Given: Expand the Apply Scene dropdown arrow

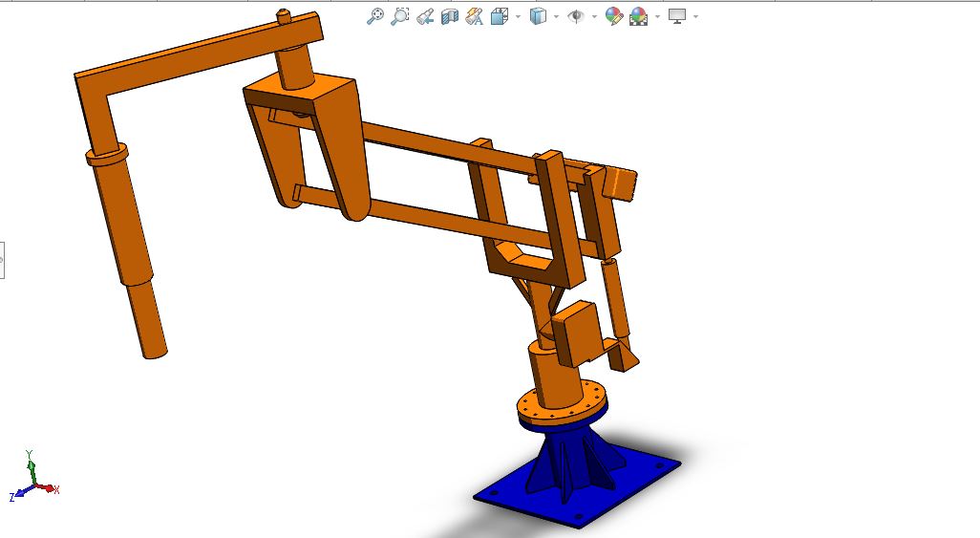Looking at the screenshot, I should click(x=657, y=16).
